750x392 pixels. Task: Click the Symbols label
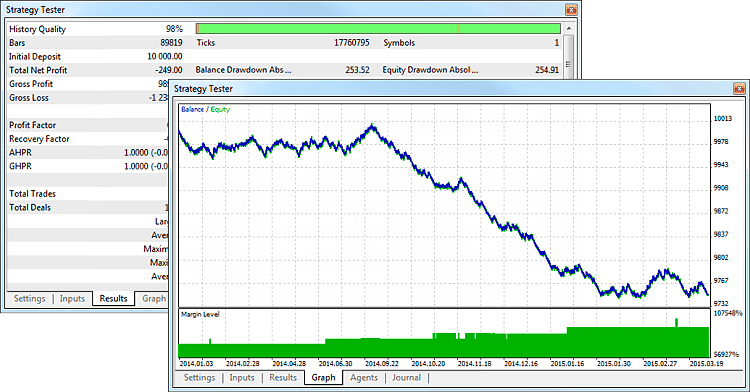[x=399, y=43]
